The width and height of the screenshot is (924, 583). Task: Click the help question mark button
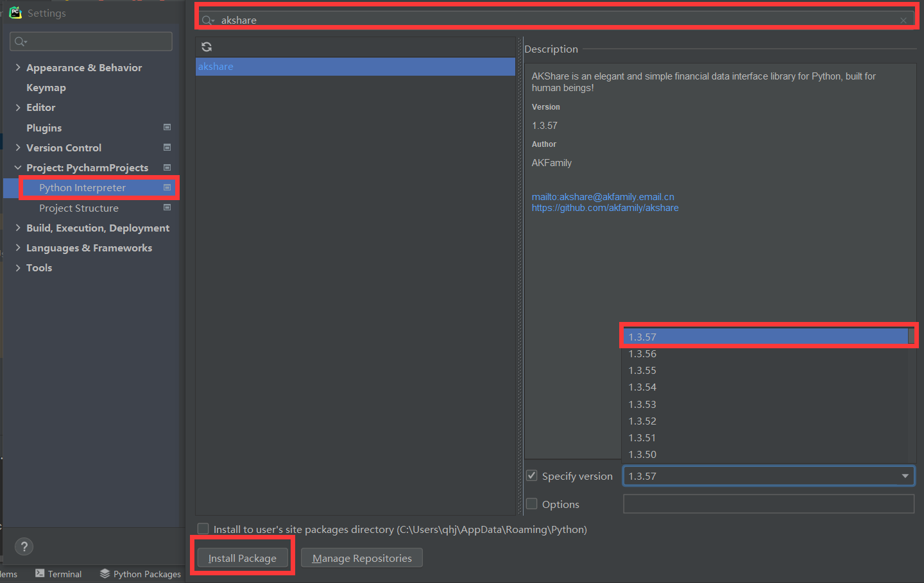click(x=24, y=546)
